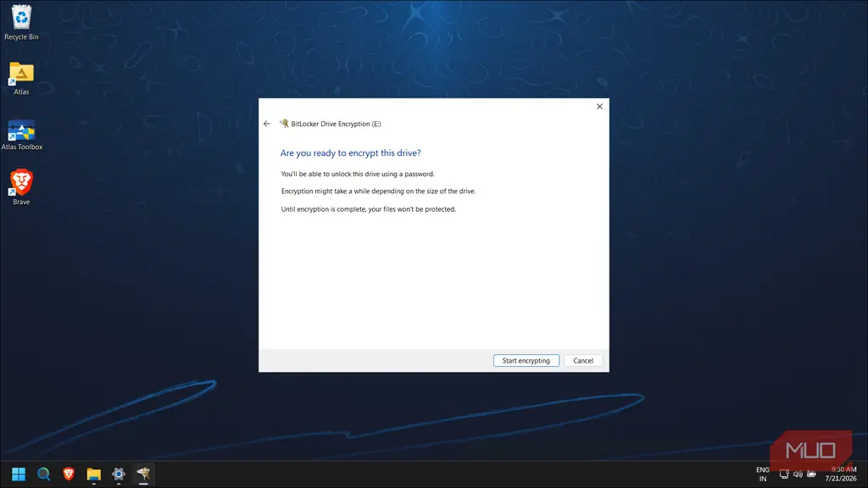Click the 'Are you ready to encrypt this drive?' heading
Image resolution: width=868 pixels, height=488 pixels.
[350, 152]
